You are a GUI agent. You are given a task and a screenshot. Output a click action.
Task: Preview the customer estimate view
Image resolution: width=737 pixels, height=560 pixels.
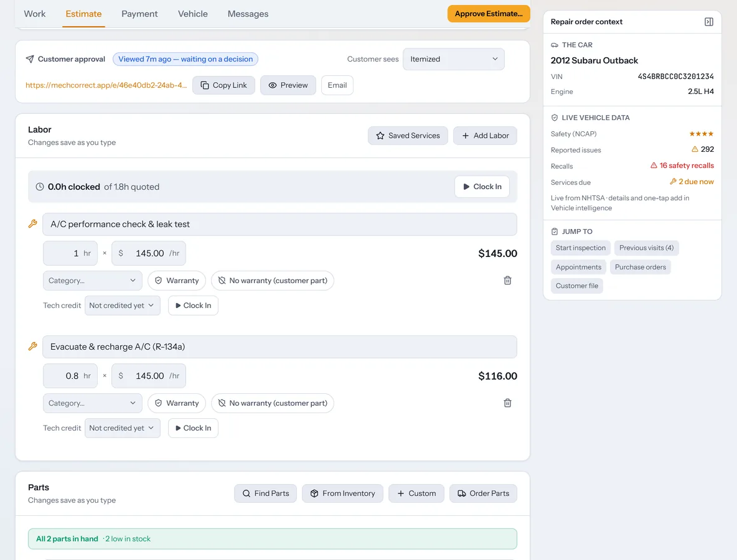(x=288, y=85)
